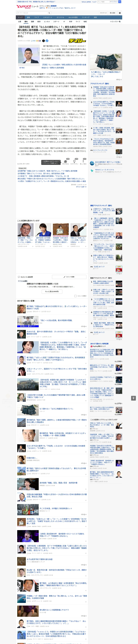Screen dimensions: 138x644
Task: Open the ランキング navigation tab
Action: click(x=86, y=17)
